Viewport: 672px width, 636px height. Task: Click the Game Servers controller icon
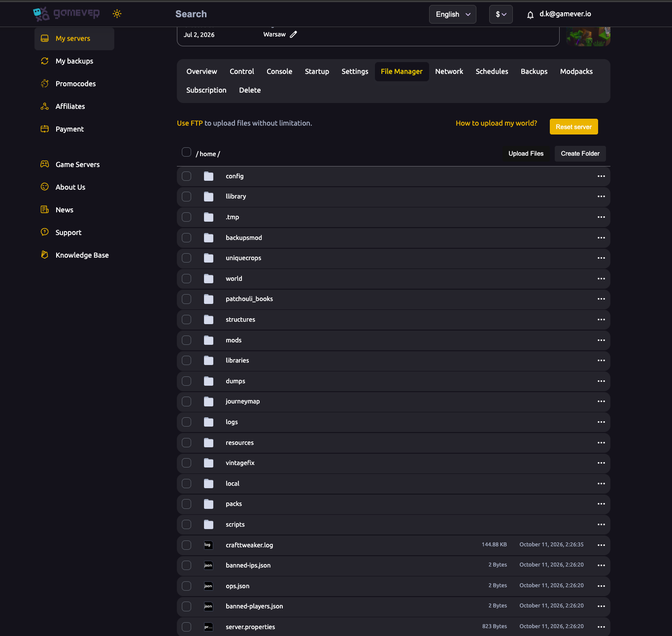pos(45,165)
